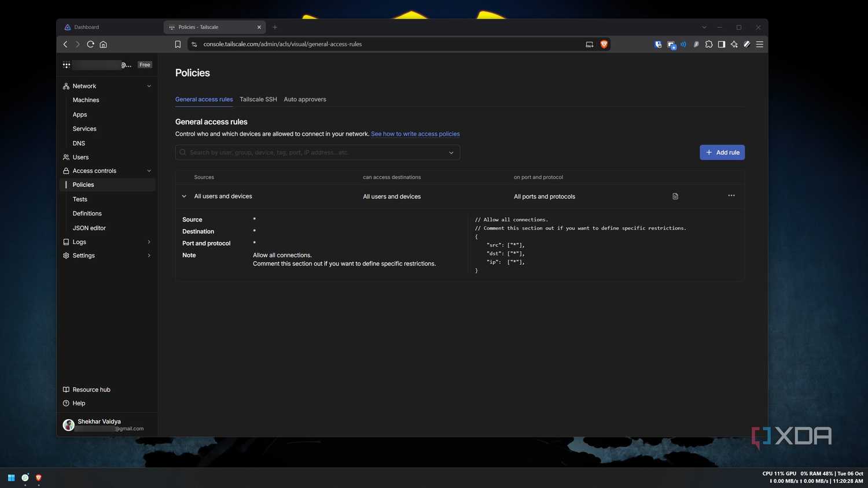
Task: Open JSON editor in the sidebar
Action: tap(89, 228)
